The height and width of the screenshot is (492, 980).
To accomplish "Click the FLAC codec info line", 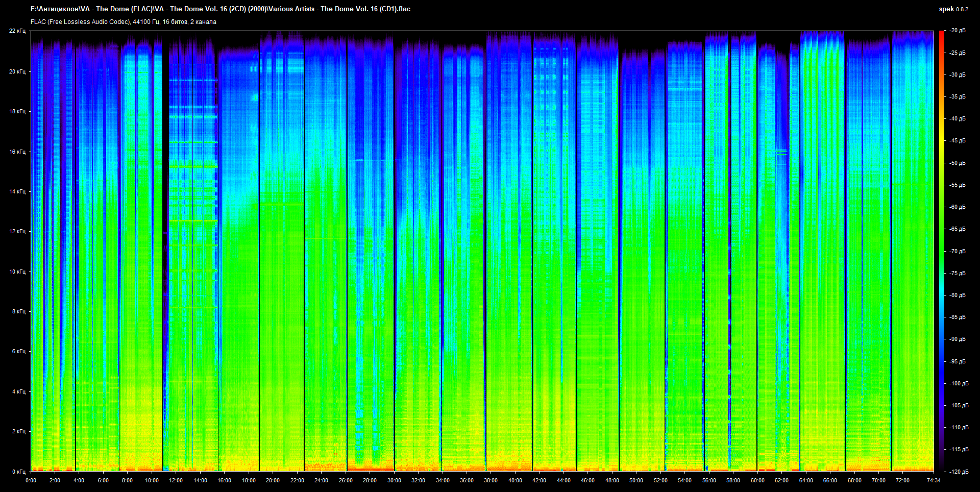I will (x=124, y=22).
